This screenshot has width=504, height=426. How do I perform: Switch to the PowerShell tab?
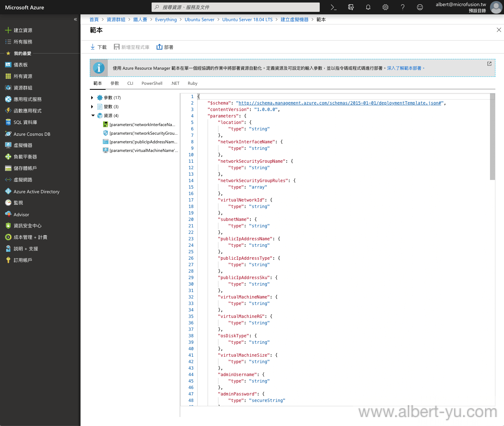coord(152,83)
